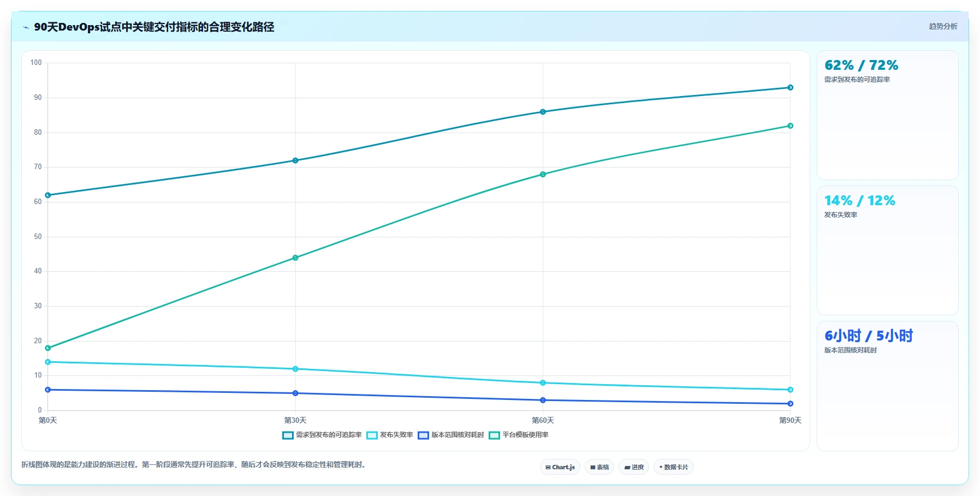The image size is (980, 496).
Task: Click the 版本范围核对耗时 point at 第90天 (2)
Action: pos(790,404)
